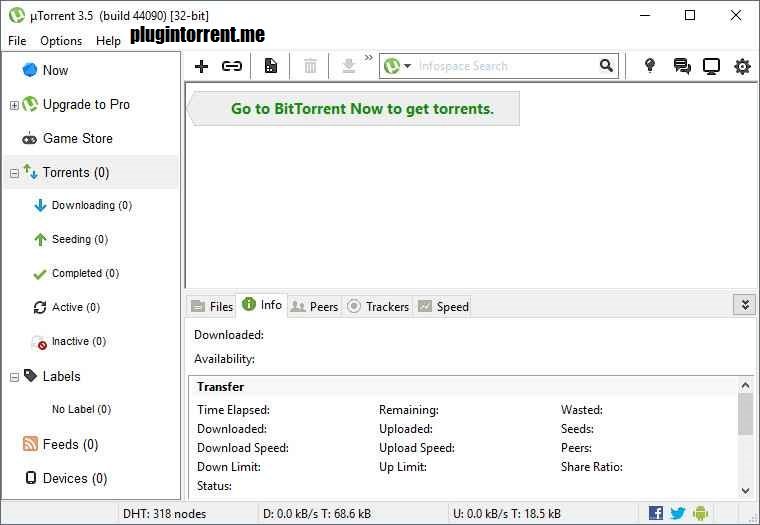Click the Facebook icon in status bar
This screenshot has height=525, width=760.
(x=656, y=513)
